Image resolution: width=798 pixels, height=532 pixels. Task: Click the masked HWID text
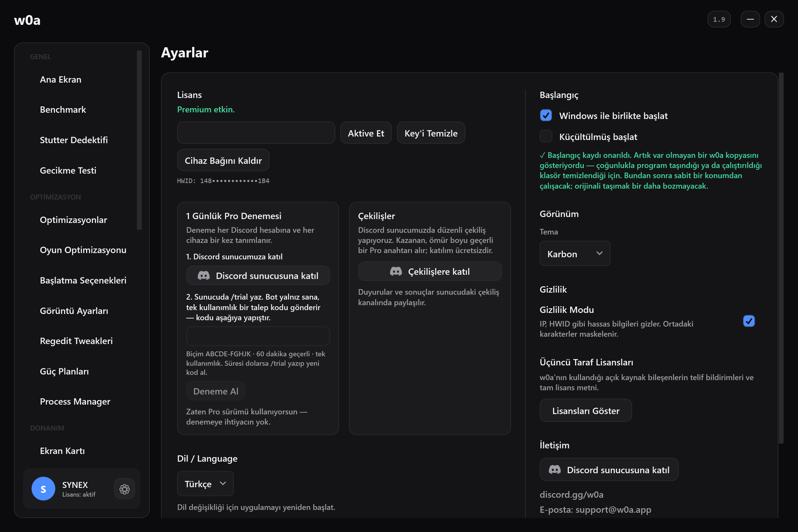pos(223,181)
